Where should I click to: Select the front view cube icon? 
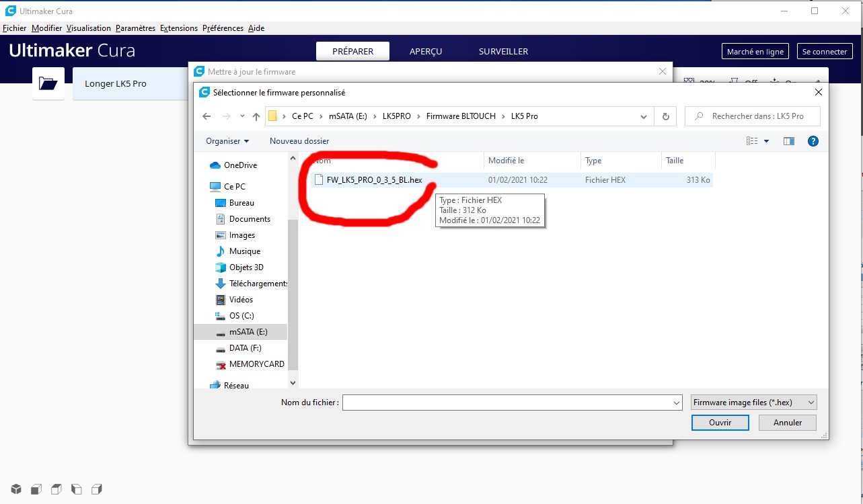click(36, 489)
